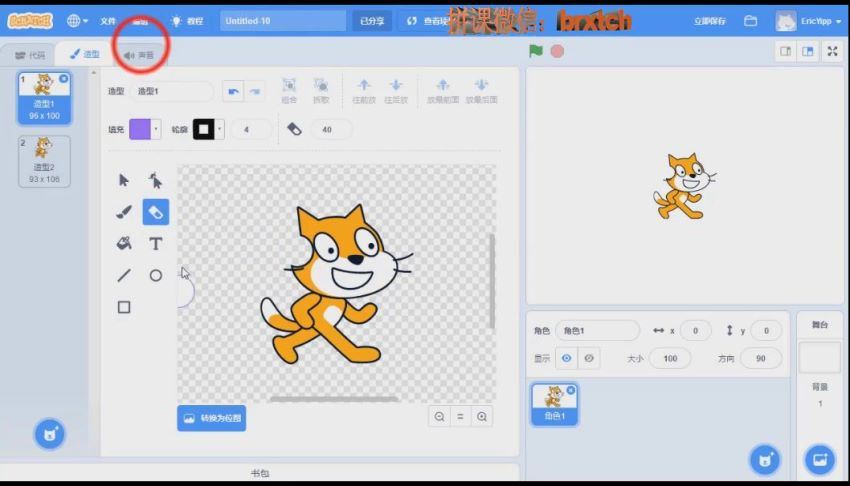Open the fill color dropdown

[x=156, y=129]
